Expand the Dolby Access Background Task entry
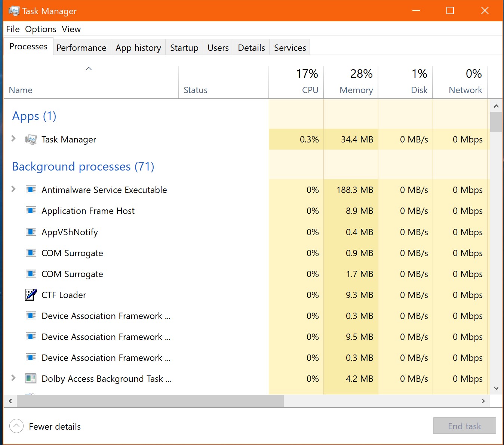Screen dimensions: 504x445 pyautogui.click(x=13, y=378)
